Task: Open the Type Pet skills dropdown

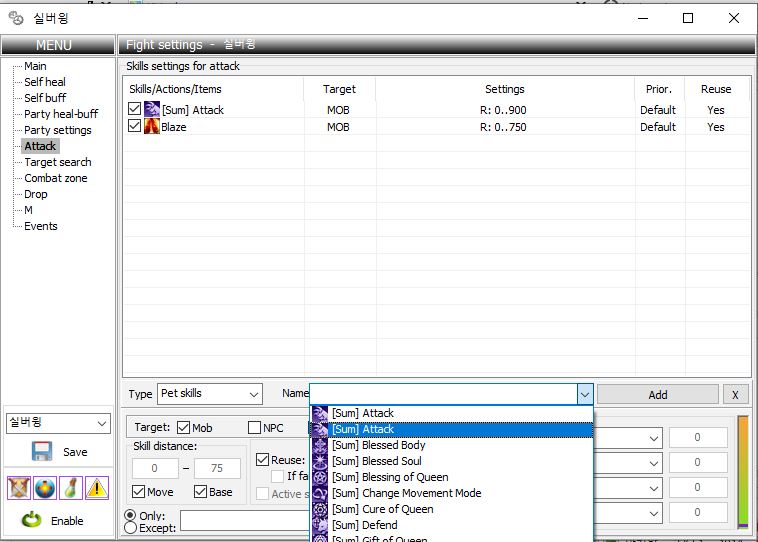Action: [208, 394]
